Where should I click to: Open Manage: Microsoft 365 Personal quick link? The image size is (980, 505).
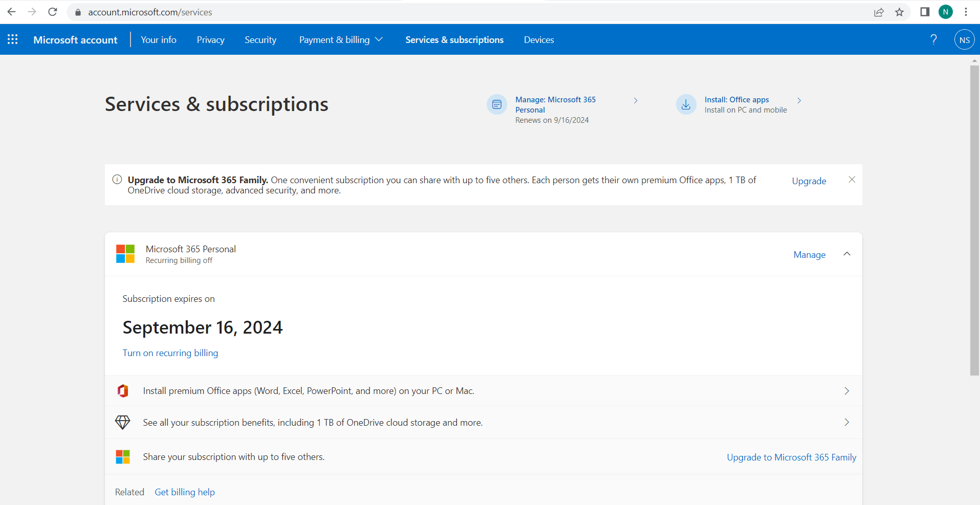point(556,104)
